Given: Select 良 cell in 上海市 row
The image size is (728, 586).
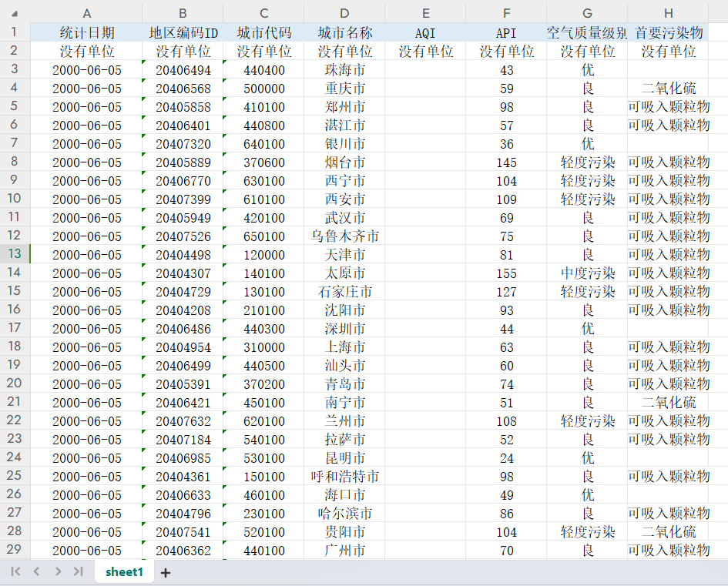Looking at the screenshot, I should 587,347.
